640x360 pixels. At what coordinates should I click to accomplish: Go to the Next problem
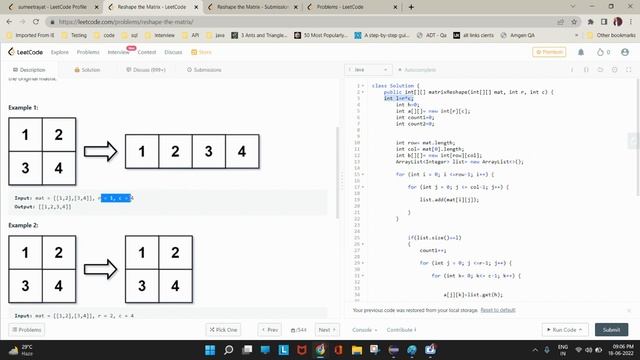pos(327,329)
